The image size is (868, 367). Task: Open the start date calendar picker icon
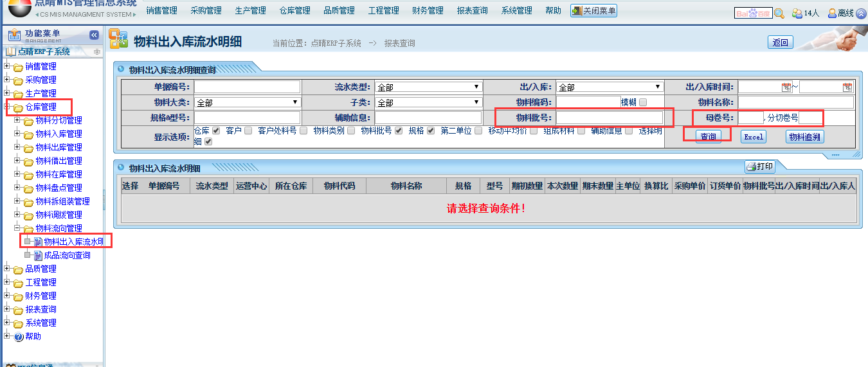click(786, 87)
